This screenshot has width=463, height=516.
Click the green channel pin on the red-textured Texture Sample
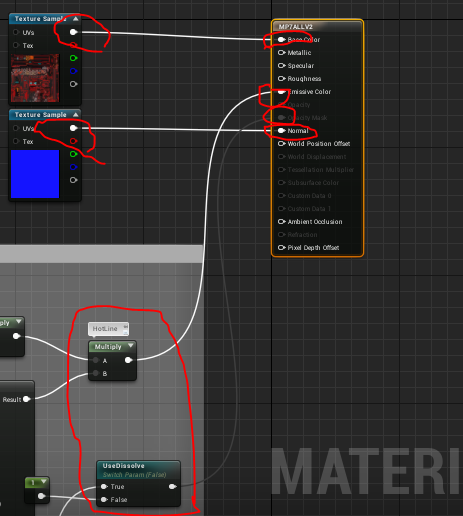tap(73, 58)
